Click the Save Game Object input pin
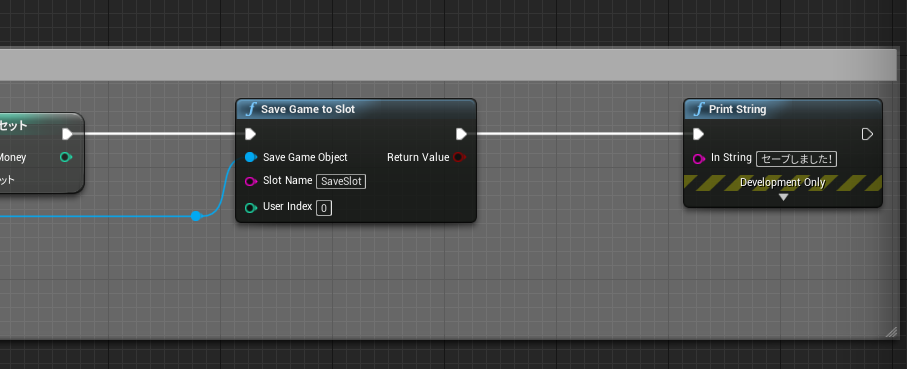 coord(250,157)
